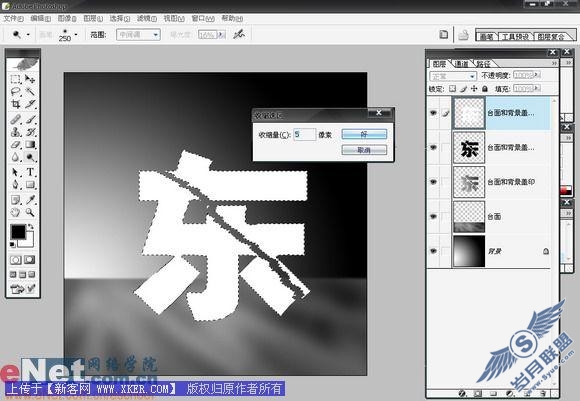The width and height of the screenshot is (580, 401).
Task: Open the layer fill slider arrow
Action: pos(537,88)
